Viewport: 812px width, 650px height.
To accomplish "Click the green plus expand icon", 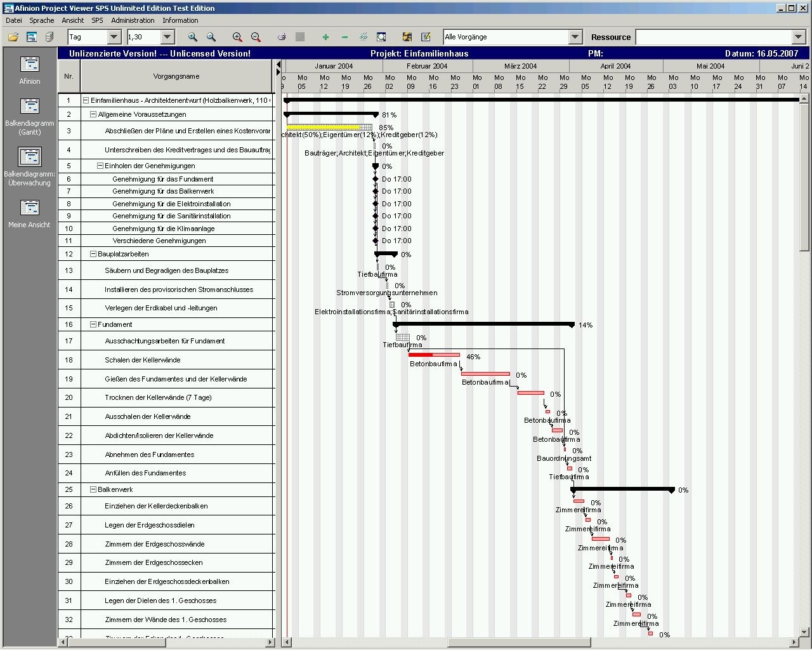I will pos(325,37).
